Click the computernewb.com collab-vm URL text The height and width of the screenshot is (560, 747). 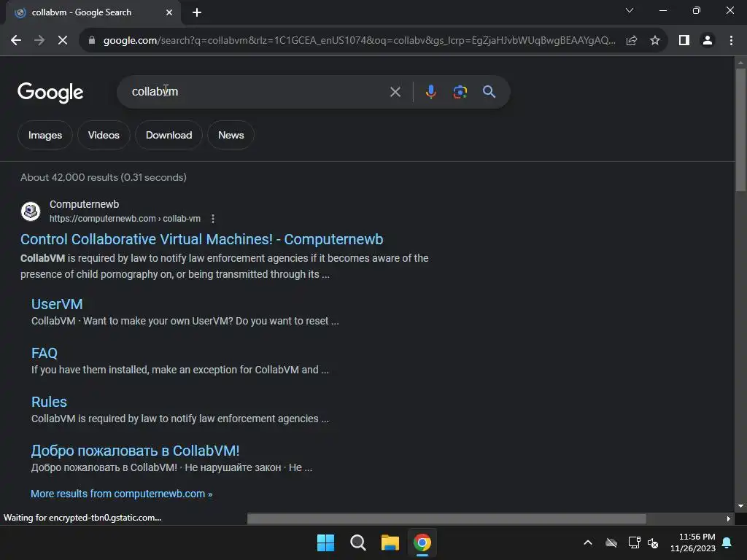click(x=125, y=219)
